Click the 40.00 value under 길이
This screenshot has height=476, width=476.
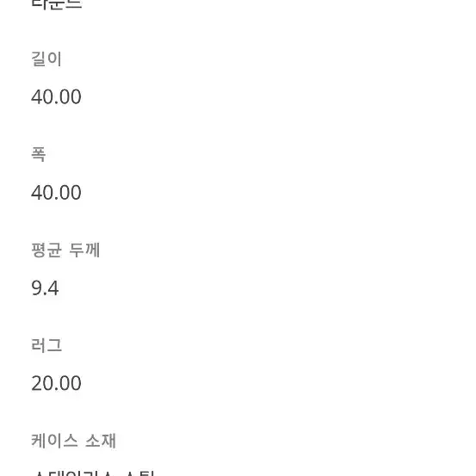coord(56,97)
